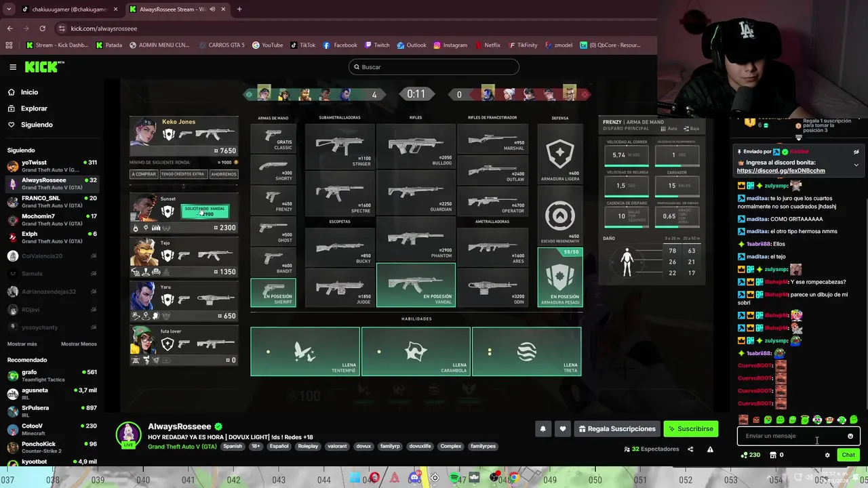Screen dimensions: 868x488
Task: Open the Patada bookmark
Action: click(x=109, y=45)
